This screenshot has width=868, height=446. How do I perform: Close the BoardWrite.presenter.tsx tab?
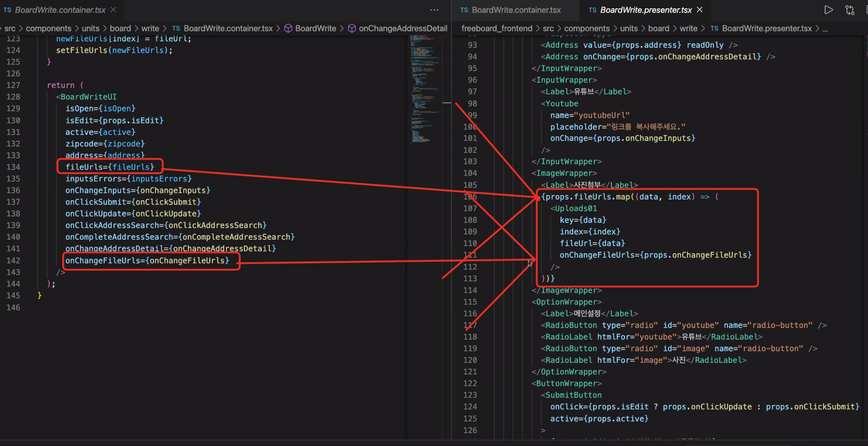pos(699,10)
